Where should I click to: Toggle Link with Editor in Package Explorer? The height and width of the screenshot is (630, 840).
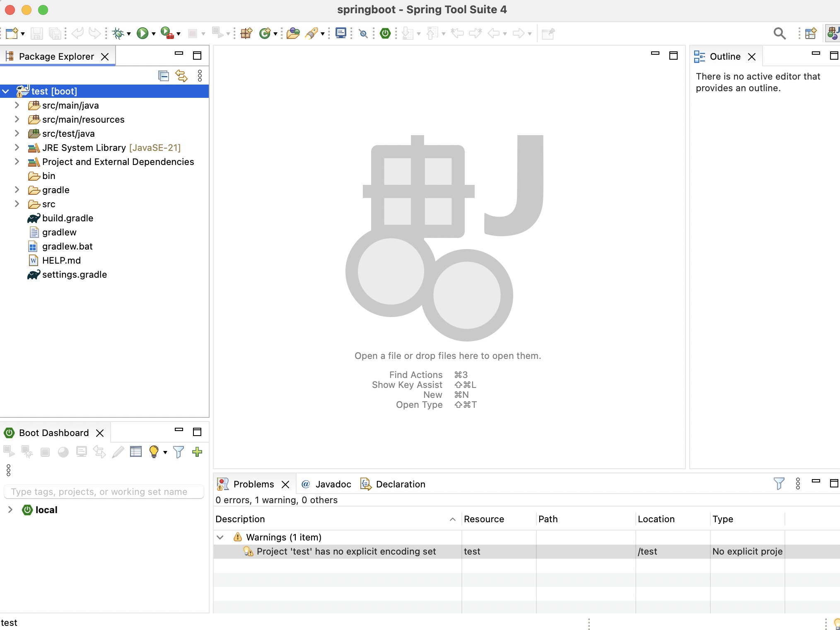pyautogui.click(x=181, y=76)
